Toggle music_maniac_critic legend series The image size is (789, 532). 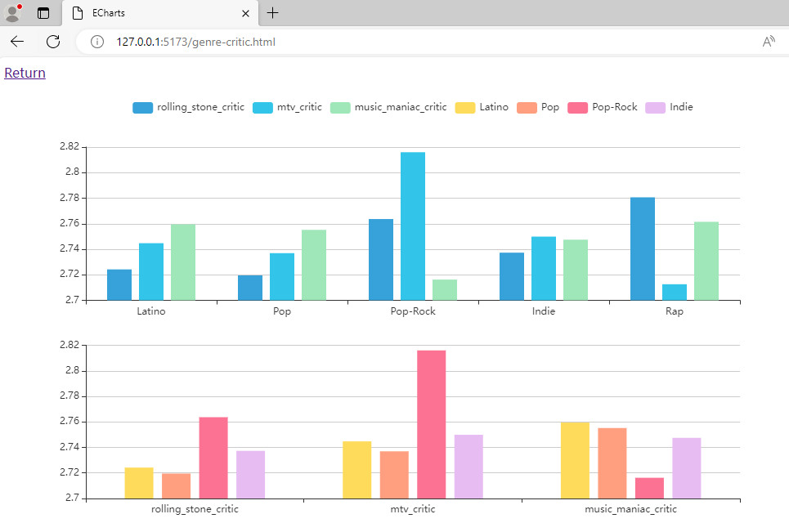388,107
